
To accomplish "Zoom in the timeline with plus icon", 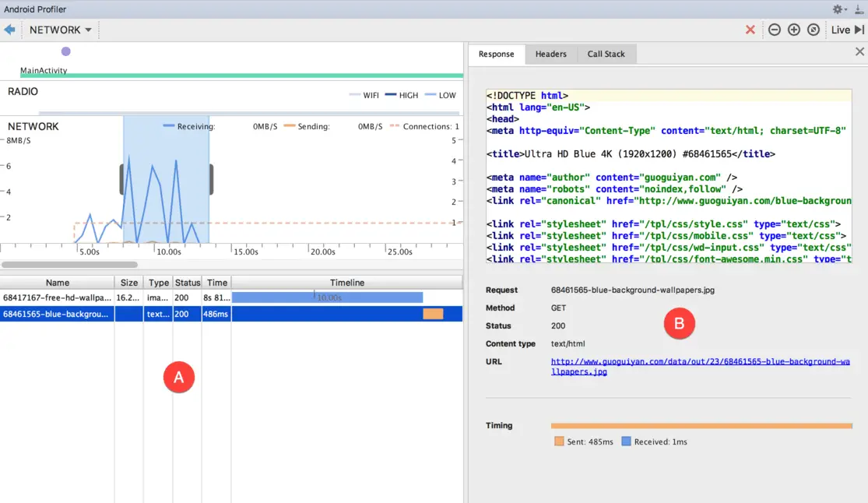I will (x=794, y=30).
